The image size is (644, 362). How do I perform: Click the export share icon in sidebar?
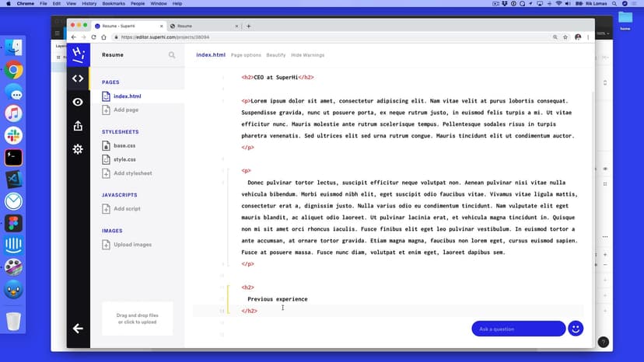[x=78, y=126]
